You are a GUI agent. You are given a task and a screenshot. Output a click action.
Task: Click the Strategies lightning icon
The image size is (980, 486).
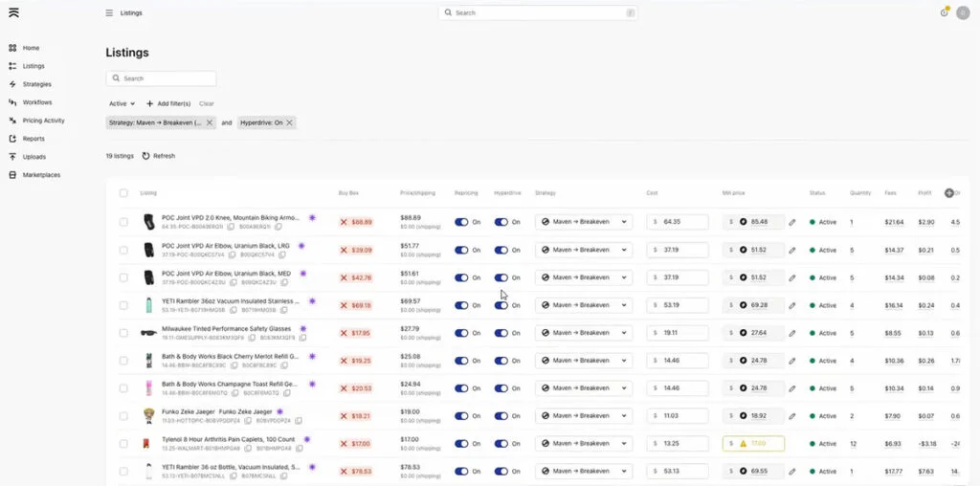pos(12,83)
